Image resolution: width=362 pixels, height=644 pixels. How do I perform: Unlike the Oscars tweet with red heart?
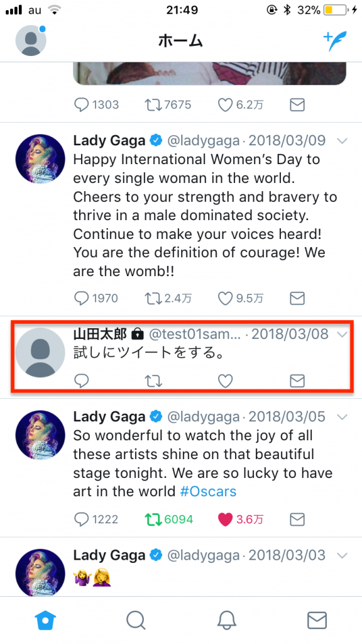[226, 519]
